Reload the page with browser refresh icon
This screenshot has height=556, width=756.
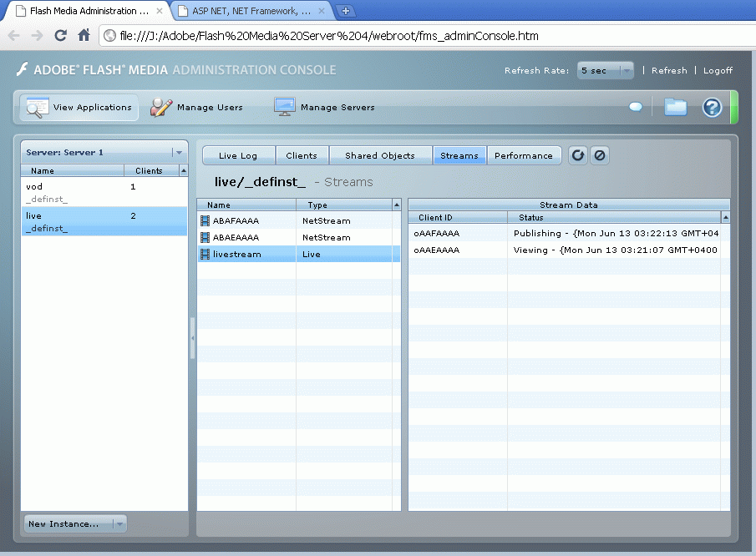[60, 35]
